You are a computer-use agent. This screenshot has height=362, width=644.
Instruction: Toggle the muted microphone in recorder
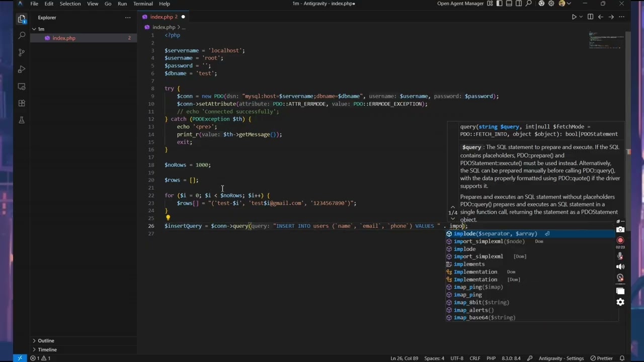(x=620, y=256)
